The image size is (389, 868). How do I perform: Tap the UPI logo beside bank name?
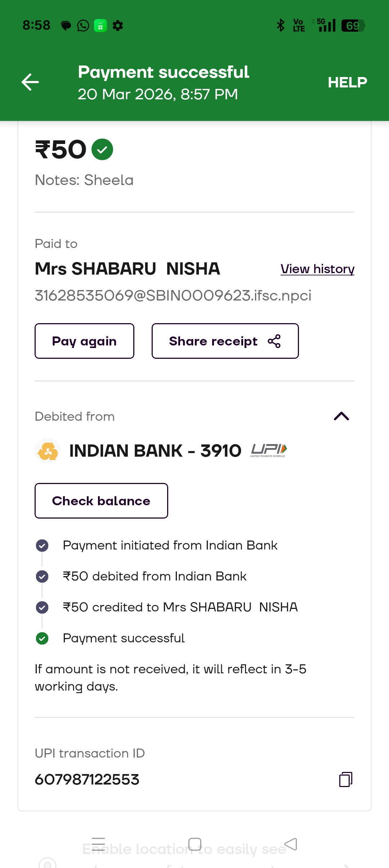pos(269,450)
